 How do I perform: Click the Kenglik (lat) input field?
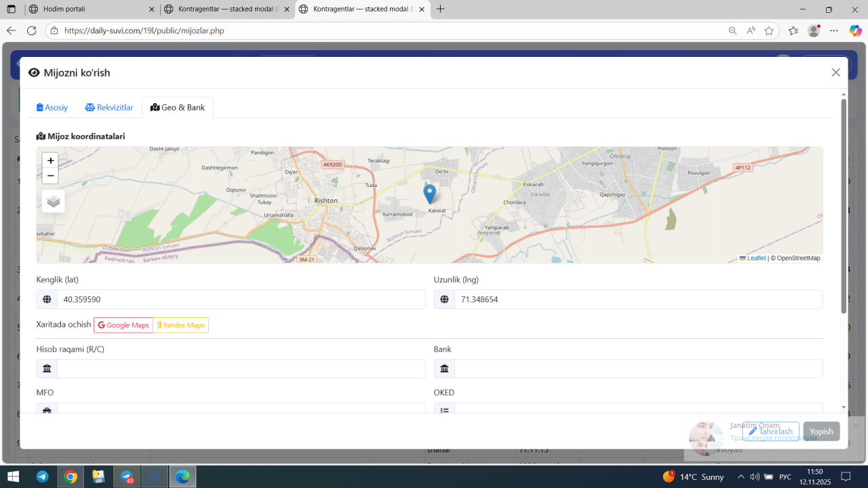click(241, 299)
